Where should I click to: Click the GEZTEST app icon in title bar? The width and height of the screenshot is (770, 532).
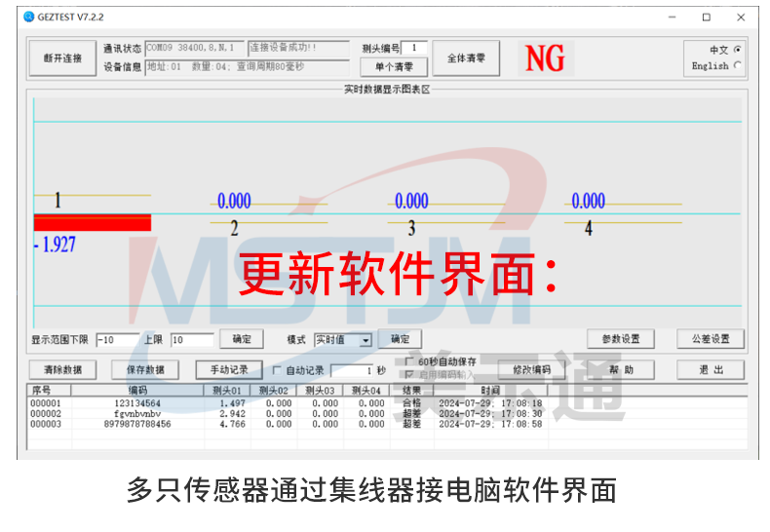pyautogui.click(x=29, y=17)
